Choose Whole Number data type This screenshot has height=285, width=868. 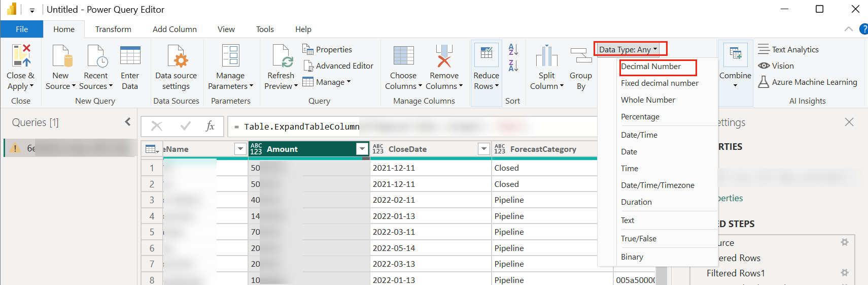tap(658, 100)
